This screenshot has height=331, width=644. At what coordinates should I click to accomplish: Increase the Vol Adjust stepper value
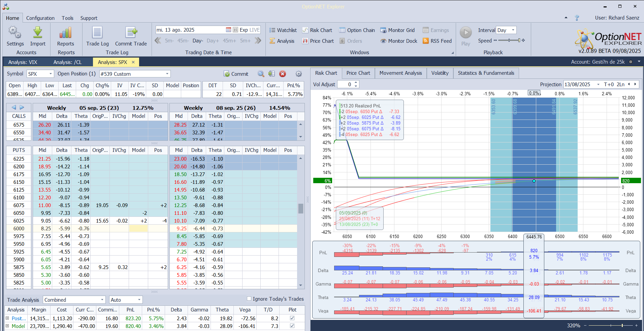coord(356,82)
